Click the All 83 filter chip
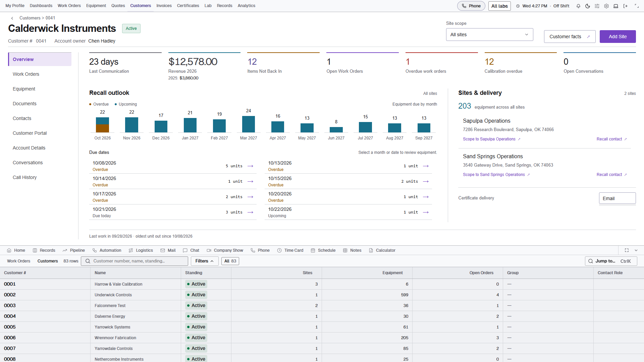 tap(230, 261)
